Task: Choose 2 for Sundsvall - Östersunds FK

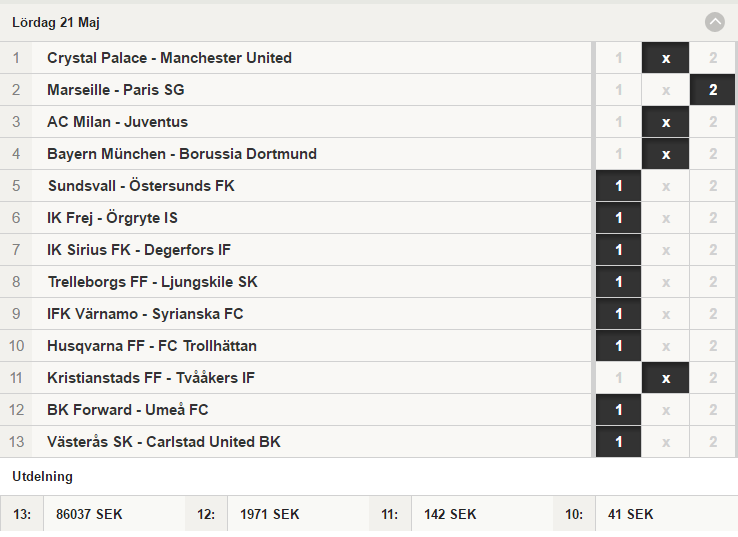Action: point(713,186)
